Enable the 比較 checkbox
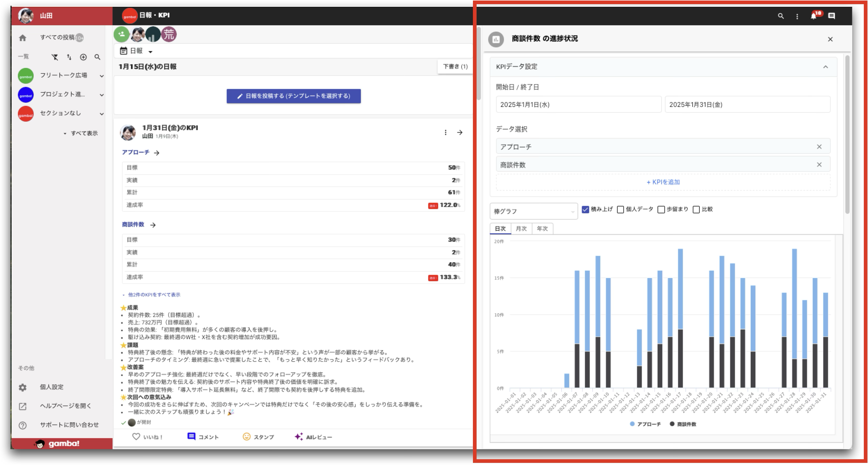This screenshot has width=868, height=465. tap(696, 209)
